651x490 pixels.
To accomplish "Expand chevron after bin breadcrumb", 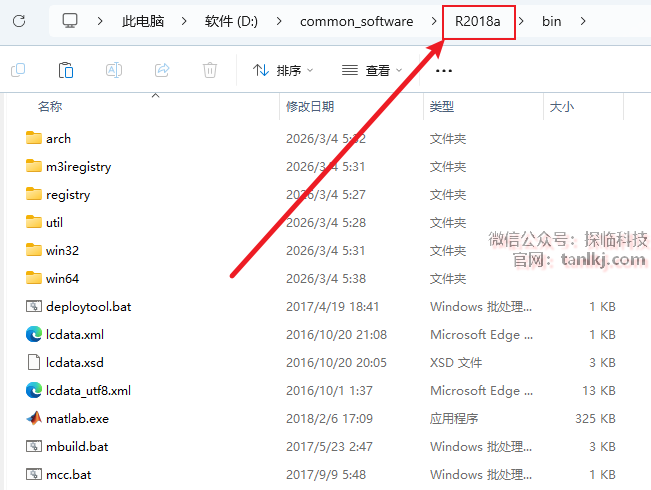I will 583,21.
